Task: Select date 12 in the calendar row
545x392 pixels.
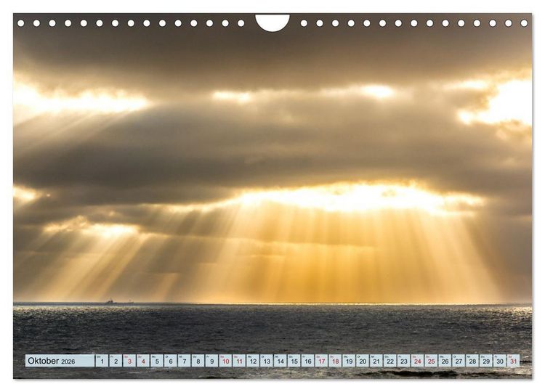Action: pyautogui.click(x=253, y=361)
